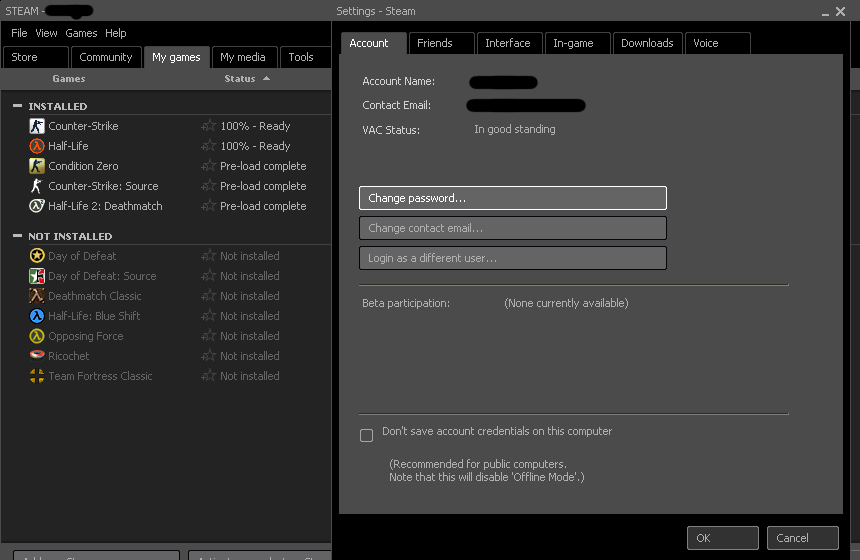Close the Settings window
The image size is (860, 560).
[x=840, y=12]
